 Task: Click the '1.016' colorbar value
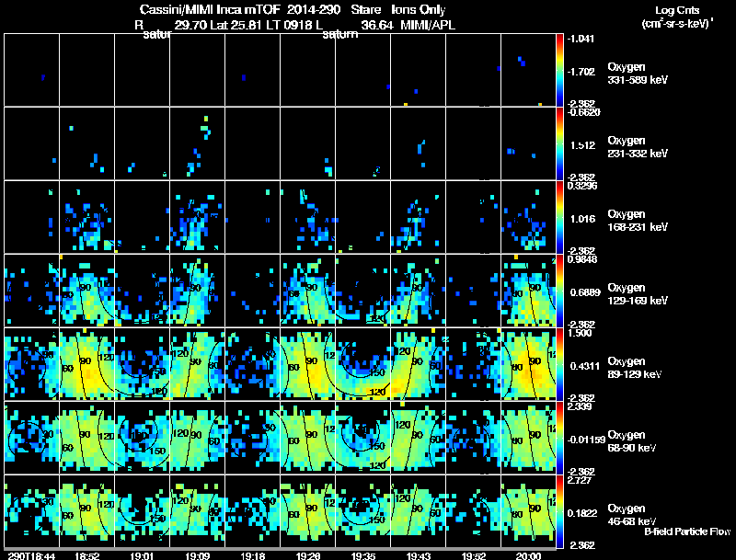[582, 219]
